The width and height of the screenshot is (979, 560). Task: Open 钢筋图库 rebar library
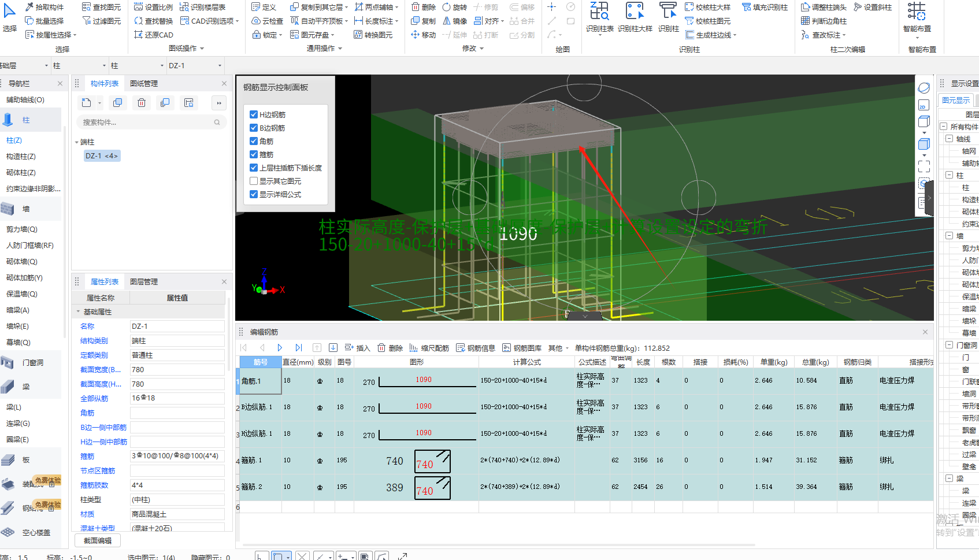[522, 348]
